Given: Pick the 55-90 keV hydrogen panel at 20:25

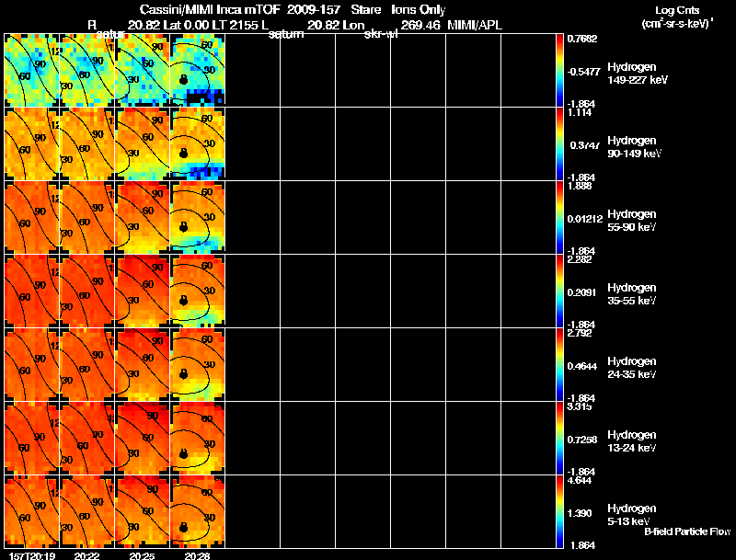Looking at the screenshot, I should [143, 217].
